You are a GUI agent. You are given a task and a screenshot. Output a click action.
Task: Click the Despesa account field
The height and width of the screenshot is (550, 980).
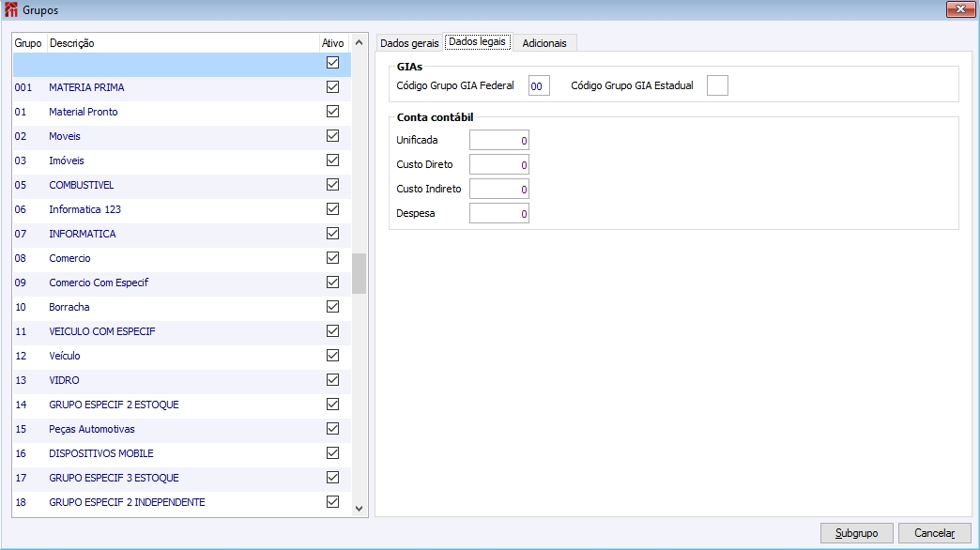(x=499, y=214)
